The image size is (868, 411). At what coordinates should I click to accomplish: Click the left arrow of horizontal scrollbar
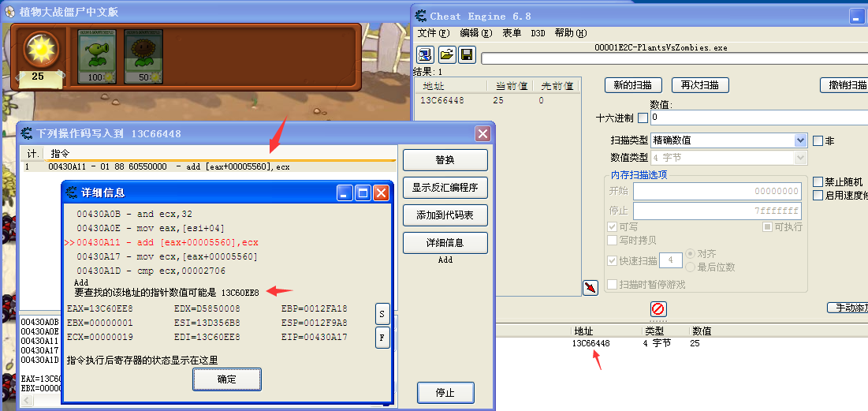26,400
